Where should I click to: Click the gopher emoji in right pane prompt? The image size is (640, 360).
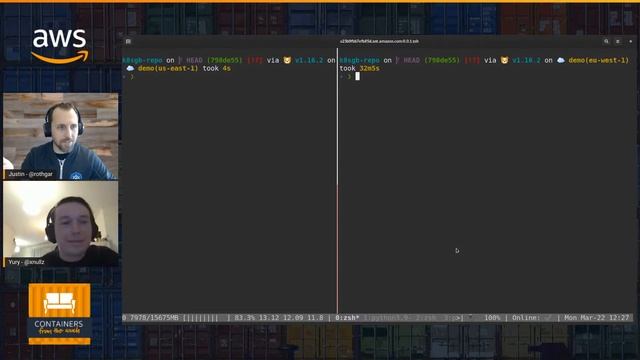coord(504,60)
